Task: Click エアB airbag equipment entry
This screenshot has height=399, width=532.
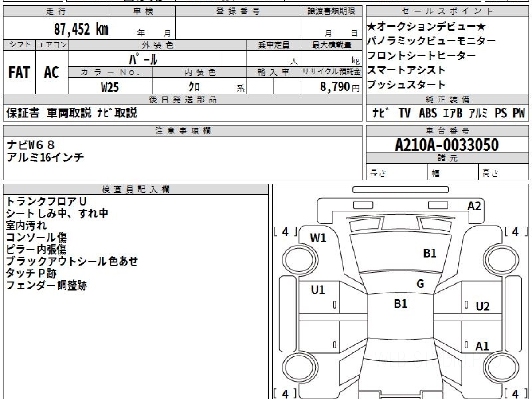Action: [452, 113]
